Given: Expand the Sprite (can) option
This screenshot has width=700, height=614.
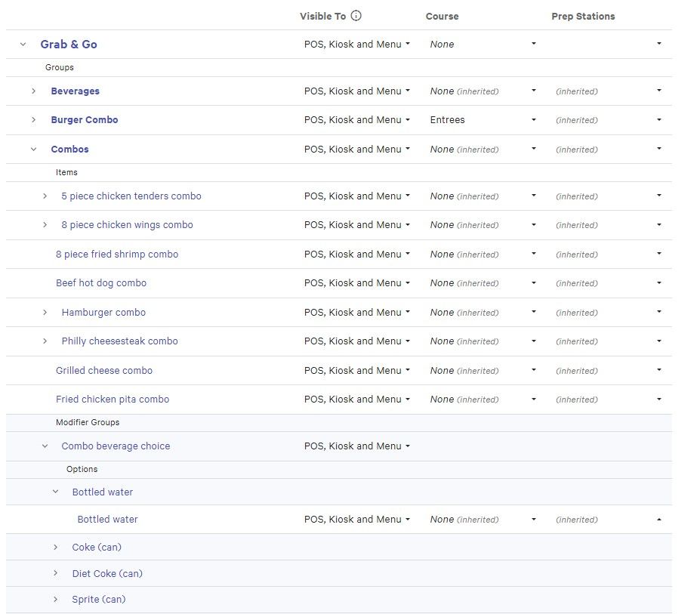Looking at the screenshot, I should (55, 600).
